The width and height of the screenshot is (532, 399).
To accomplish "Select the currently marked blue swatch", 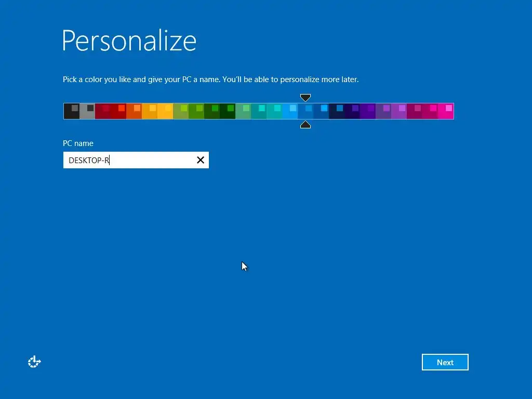I will pos(305,111).
